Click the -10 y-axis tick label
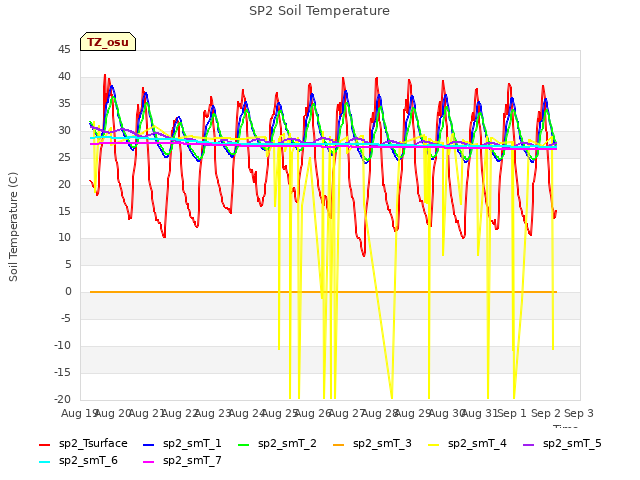This screenshot has height=480, width=640. (x=62, y=346)
